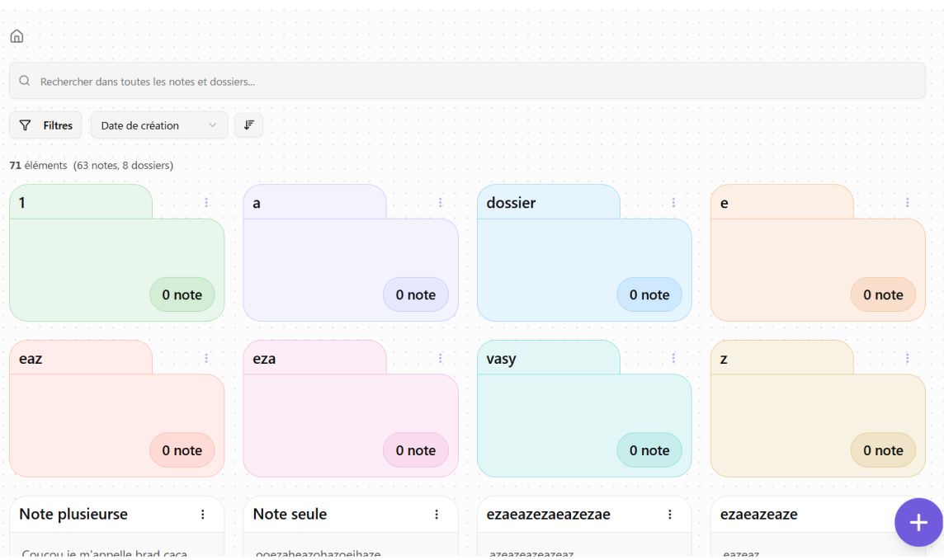The height and width of the screenshot is (560, 944).
Task: Open the kebab menu on folder 'vasy'
Action: click(673, 358)
